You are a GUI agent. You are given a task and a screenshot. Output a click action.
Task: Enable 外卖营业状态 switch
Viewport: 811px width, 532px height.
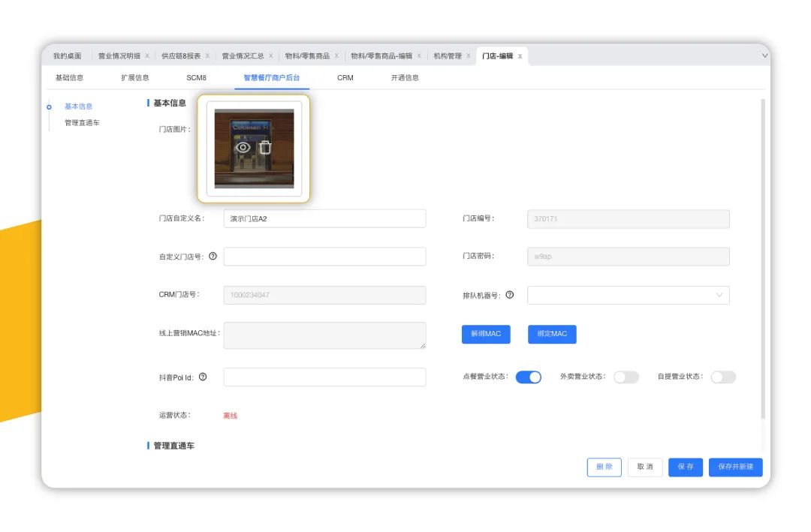[x=626, y=377]
